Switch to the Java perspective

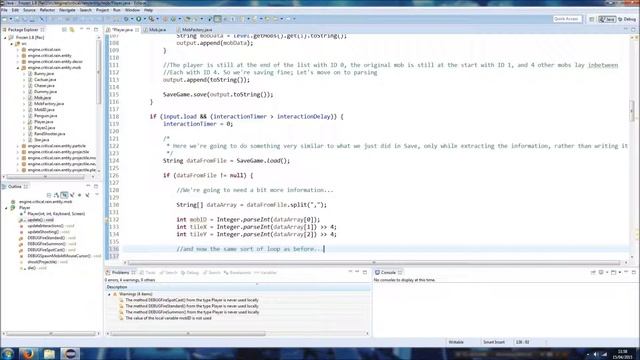(607, 19)
